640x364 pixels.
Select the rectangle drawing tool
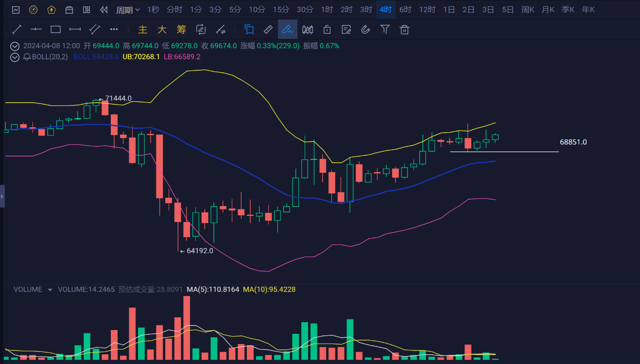(x=55, y=30)
